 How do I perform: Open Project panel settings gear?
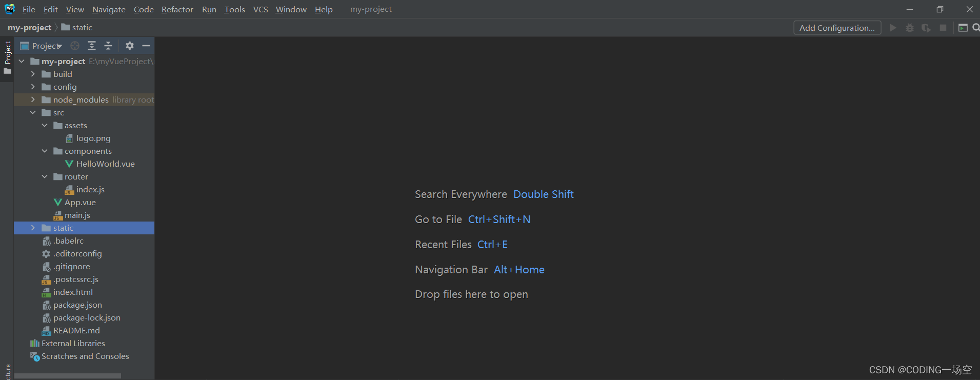click(x=130, y=46)
